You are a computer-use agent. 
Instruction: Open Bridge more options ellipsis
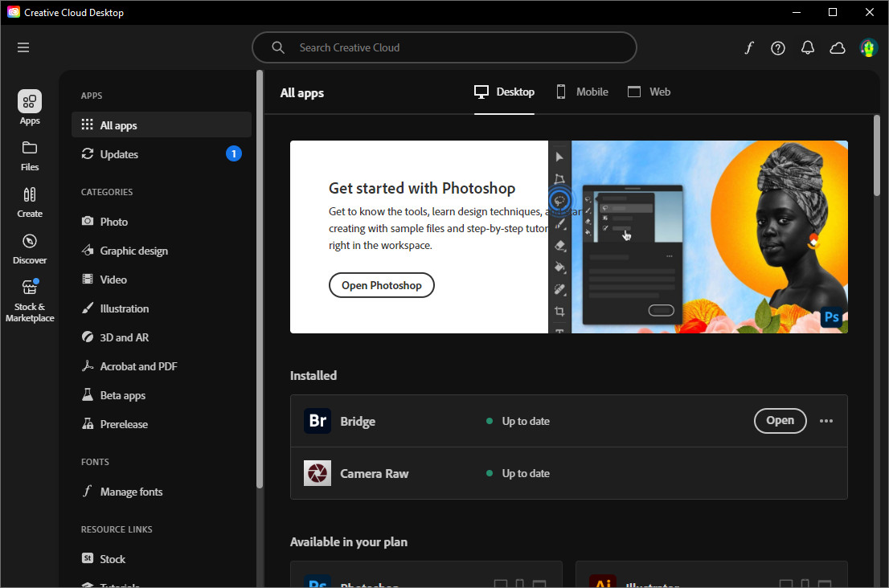point(826,421)
